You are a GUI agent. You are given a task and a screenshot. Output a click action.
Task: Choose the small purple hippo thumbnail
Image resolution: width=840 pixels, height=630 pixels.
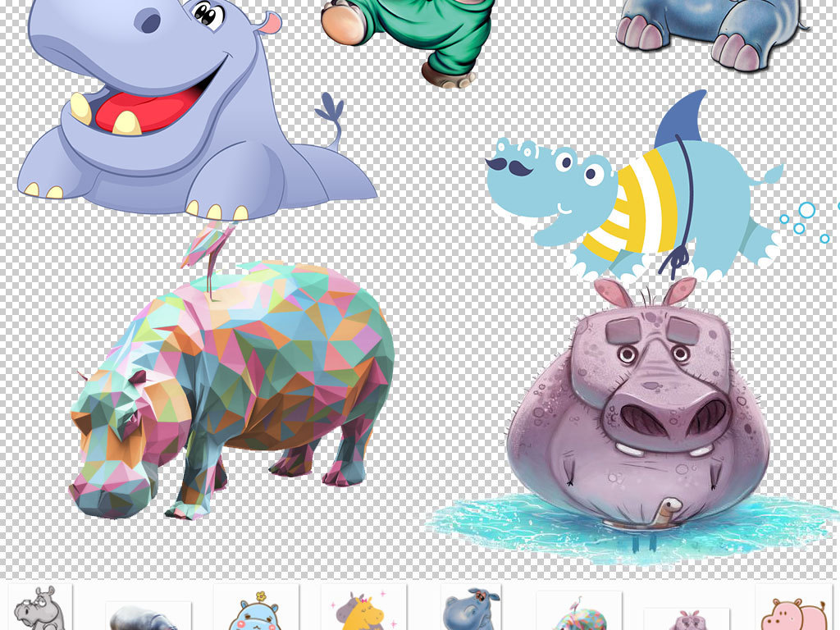687,619
